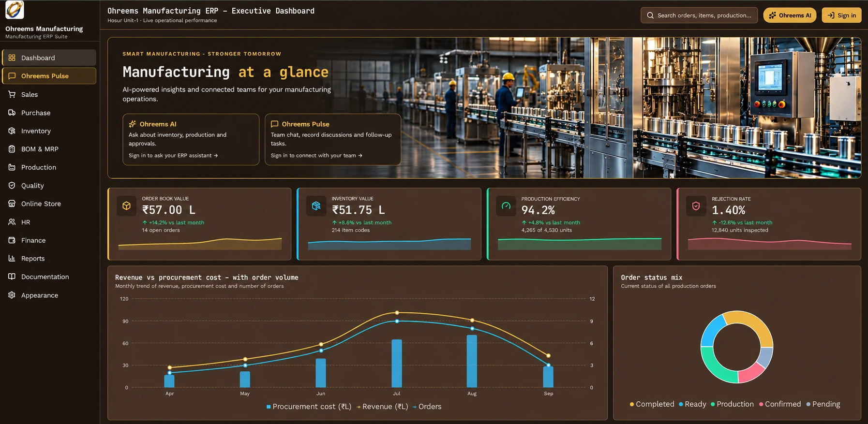Toggle Pending legend in order status mix
Screen dimensions: 868x424
pos(823,404)
